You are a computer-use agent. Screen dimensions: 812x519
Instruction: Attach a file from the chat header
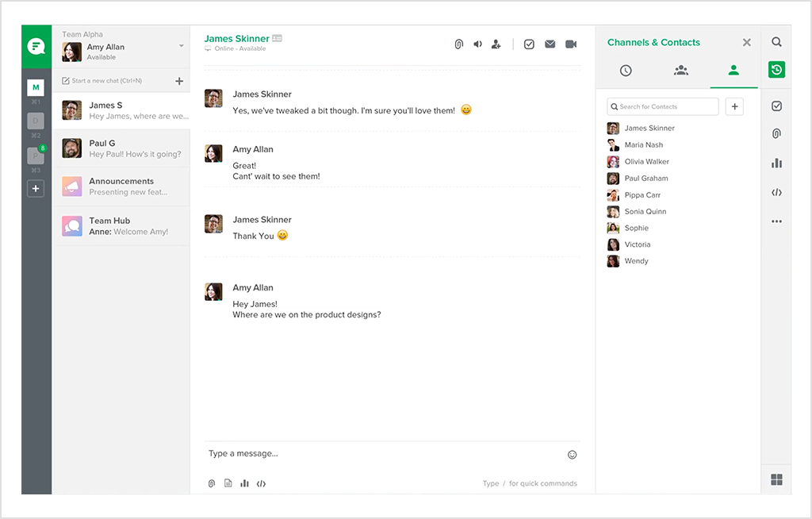click(x=459, y=44)
